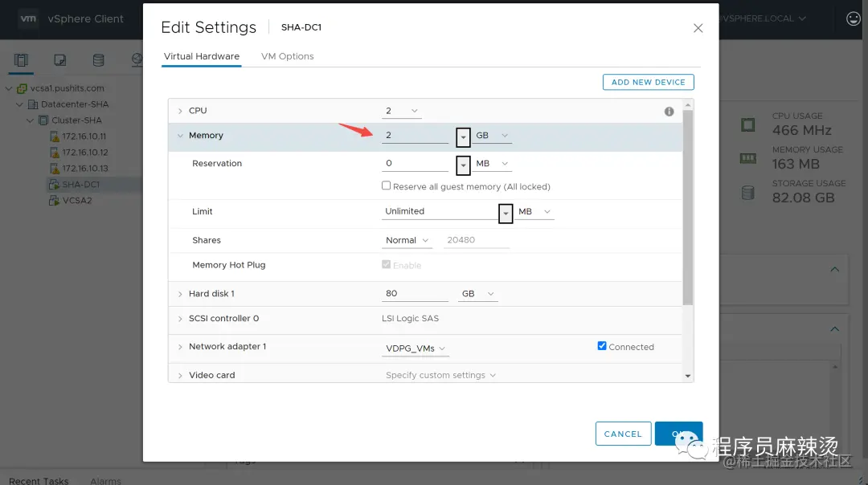Expand the SCSI controller 0 row
868x485 pixels.
pos(180,319)
